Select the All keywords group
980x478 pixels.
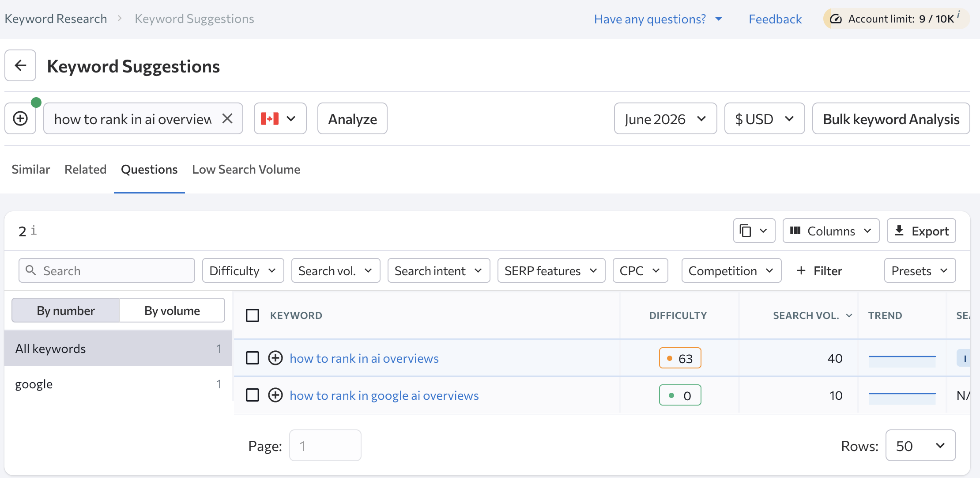(x=118, y=349)
